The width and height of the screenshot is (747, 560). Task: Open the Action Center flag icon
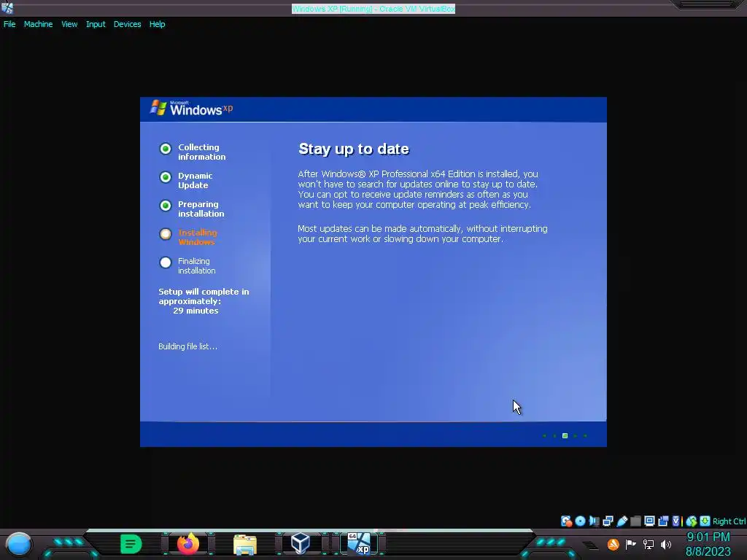631,544
